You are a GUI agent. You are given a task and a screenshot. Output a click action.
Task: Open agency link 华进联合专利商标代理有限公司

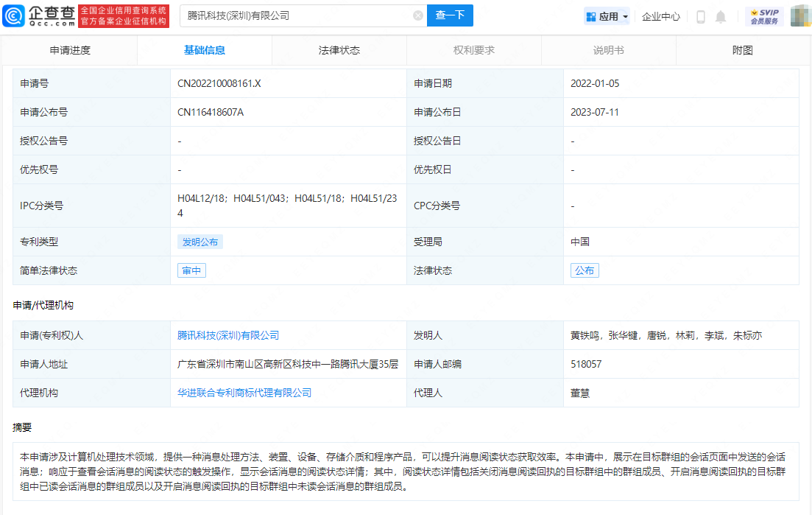tap(244, 393)
